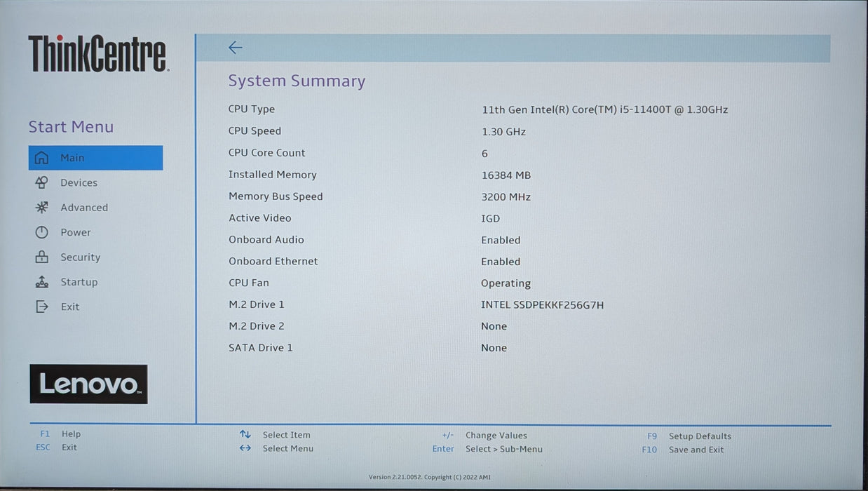
Task: Select the Power menu
Action: click(x=76, y=232)
